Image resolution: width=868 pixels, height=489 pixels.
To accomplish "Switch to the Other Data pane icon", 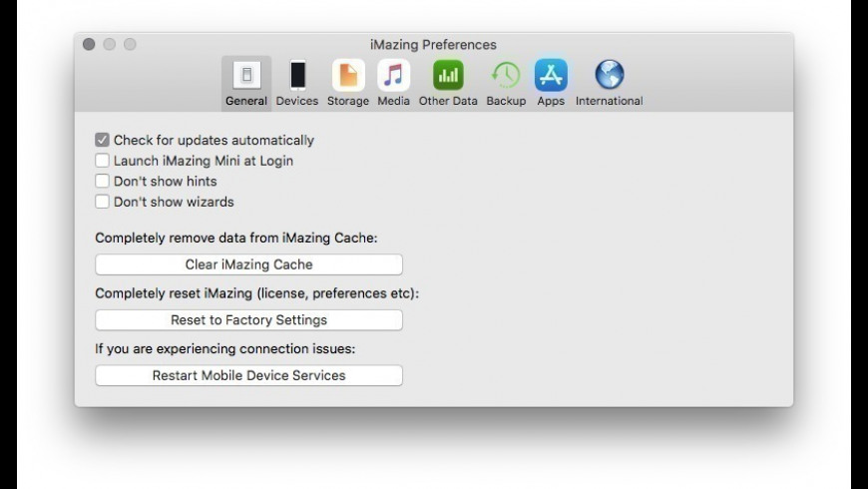I will point(448,76).
